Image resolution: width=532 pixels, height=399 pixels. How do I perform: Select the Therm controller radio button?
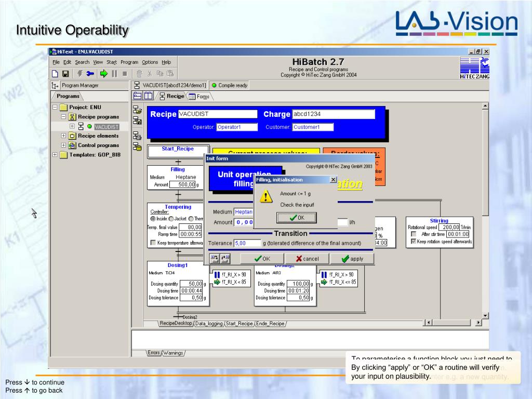click(191, 219)
